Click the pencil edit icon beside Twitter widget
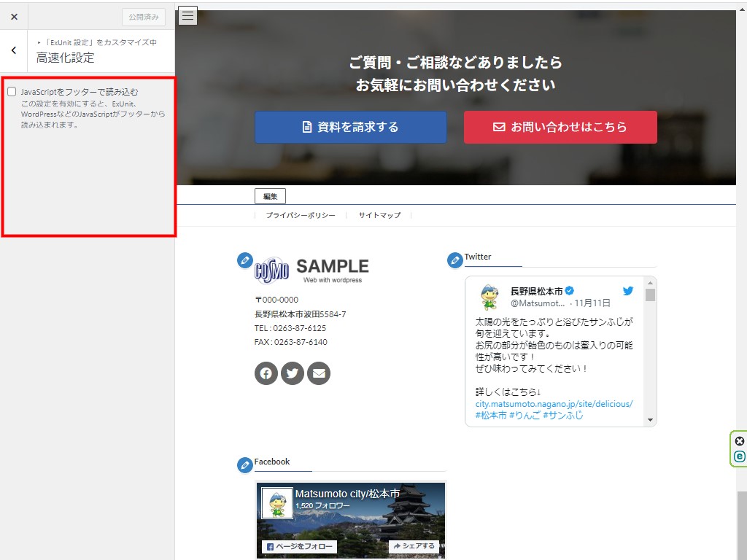The image size is (747, 560). click(x=455, y=260)
